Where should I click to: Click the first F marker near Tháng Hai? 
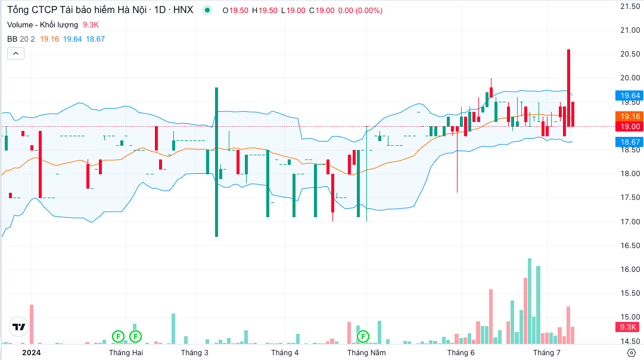click(x=118, y=337)
